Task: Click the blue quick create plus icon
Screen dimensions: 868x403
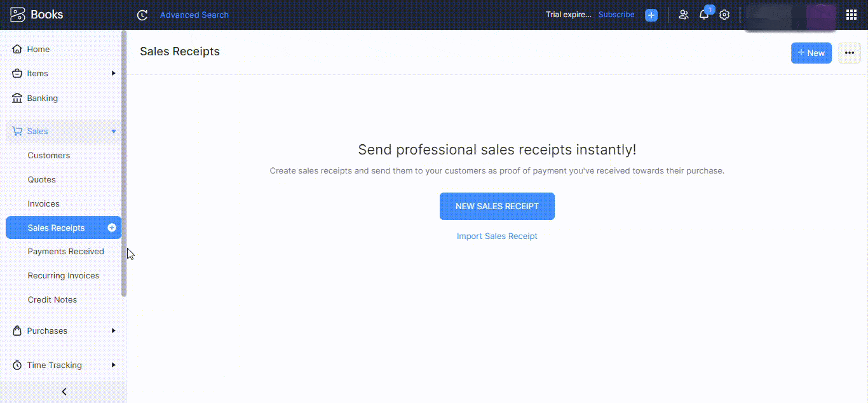Action: (x=651, y=15)
